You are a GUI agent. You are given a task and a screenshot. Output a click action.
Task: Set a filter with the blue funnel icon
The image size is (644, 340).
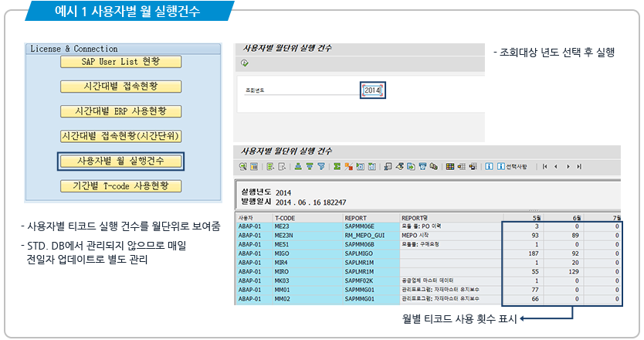click(x=320, y=166)
